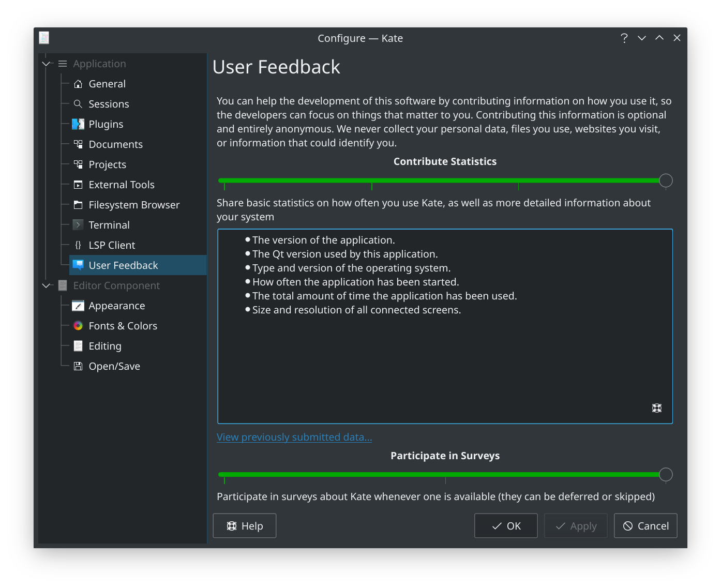This screenshot has height=588, width=721.
Task: Click the Plugins puzzle icon
Action: click(78, 124)
